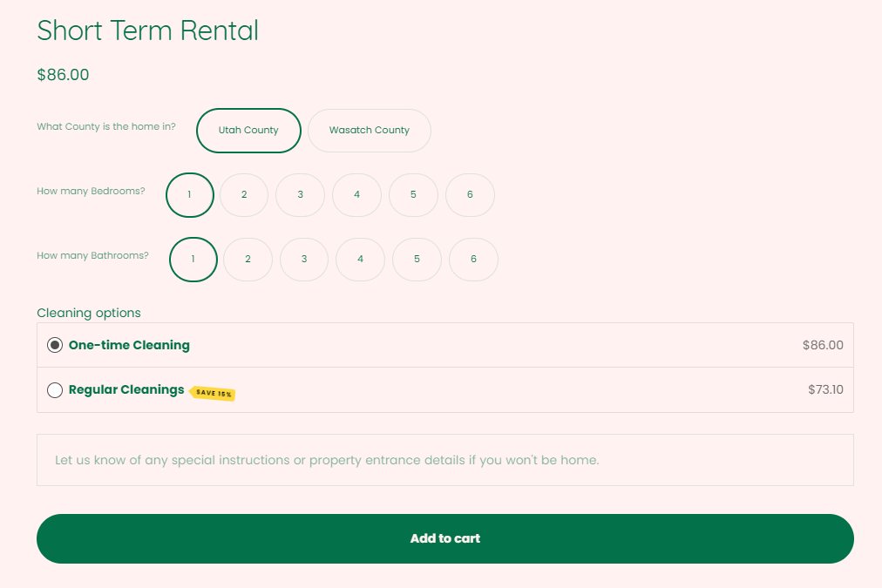Click the Short Term Rental title

147,30
